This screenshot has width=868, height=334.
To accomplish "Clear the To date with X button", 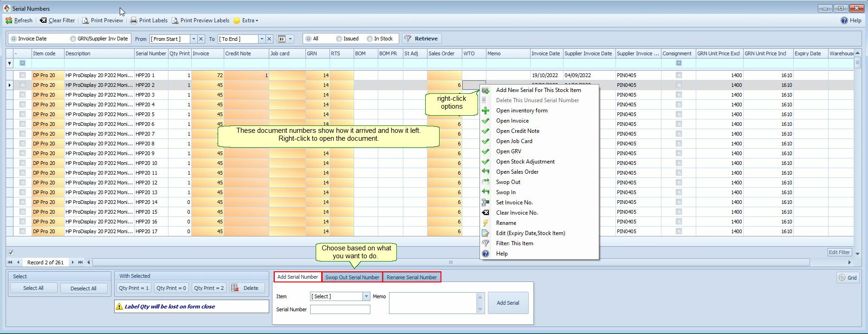I will tap(269, 39).
